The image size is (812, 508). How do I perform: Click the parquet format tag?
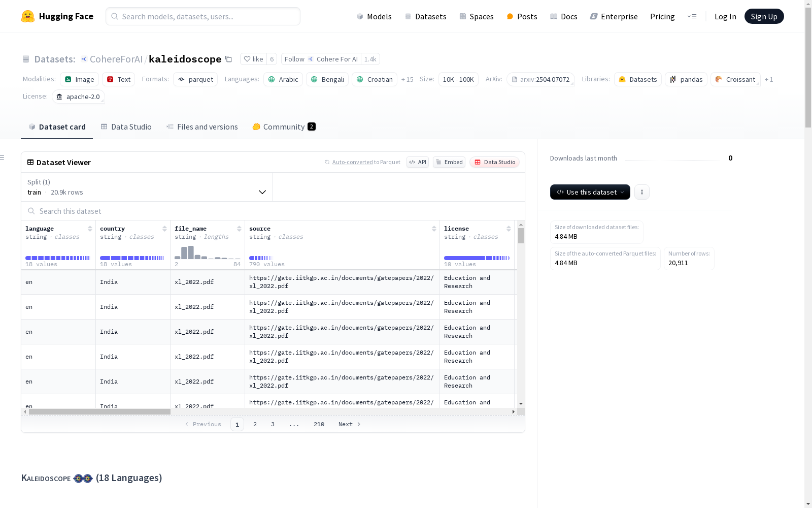coord(195,79)
